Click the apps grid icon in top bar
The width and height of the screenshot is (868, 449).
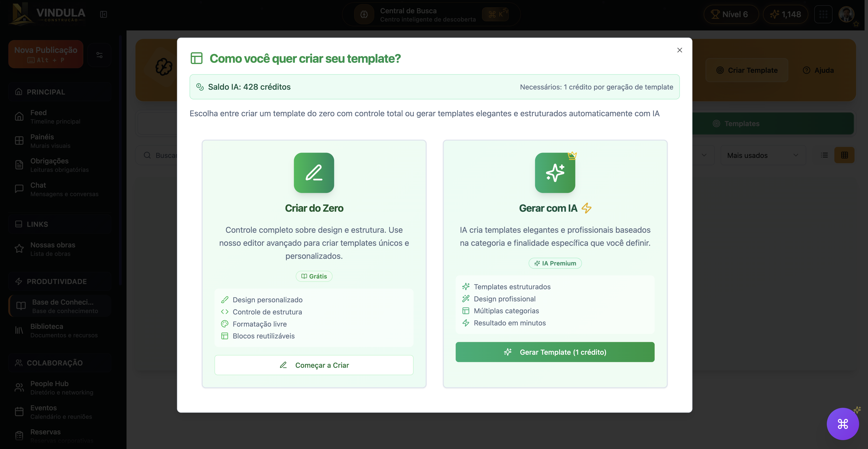(824, 14)
